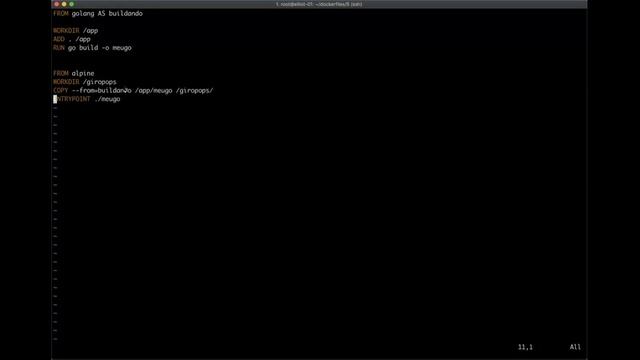Viewport: 640px width, 360px height.
Task: Click the './meugo' entrypoint argument
Action: click(107, 99)
